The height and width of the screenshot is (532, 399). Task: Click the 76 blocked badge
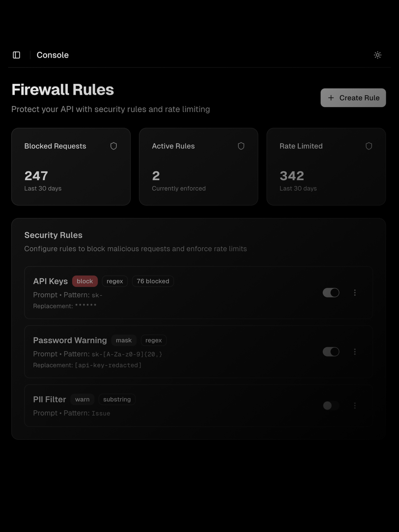153,281
